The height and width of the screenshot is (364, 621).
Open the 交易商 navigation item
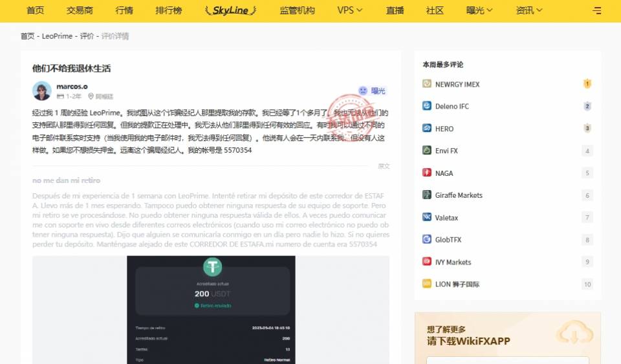pyautogui.click(x=80, y=11)
